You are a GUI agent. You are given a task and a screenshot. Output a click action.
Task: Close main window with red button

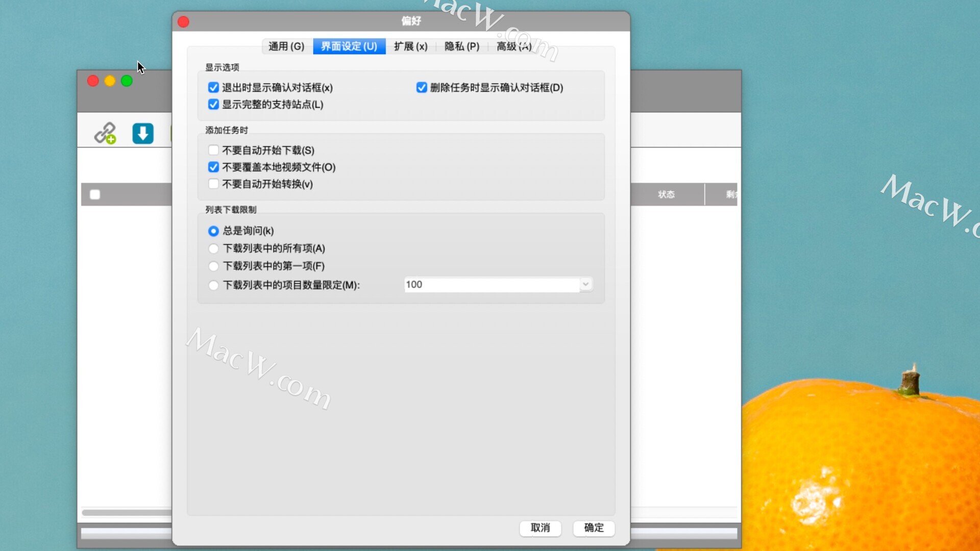click(x=93, y=81)
